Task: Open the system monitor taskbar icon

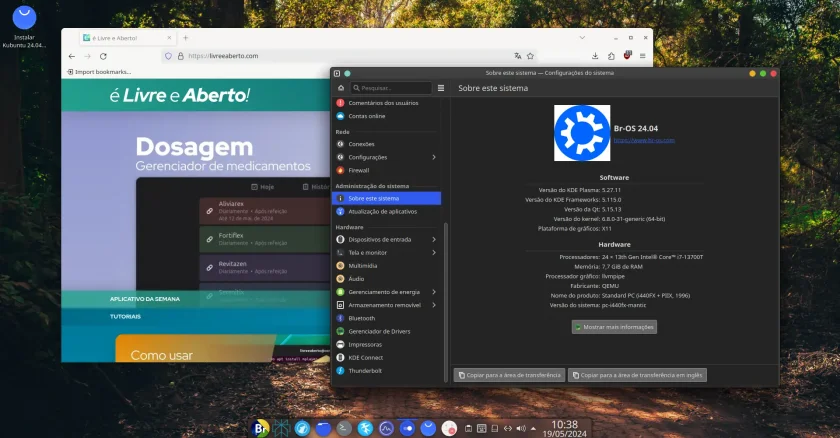Action: click(386, 428)
